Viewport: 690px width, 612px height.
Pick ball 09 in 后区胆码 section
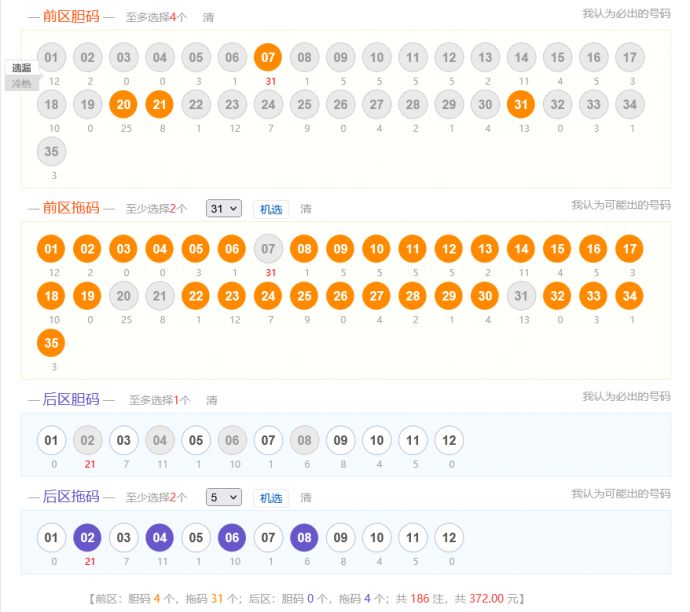(340, 440)
